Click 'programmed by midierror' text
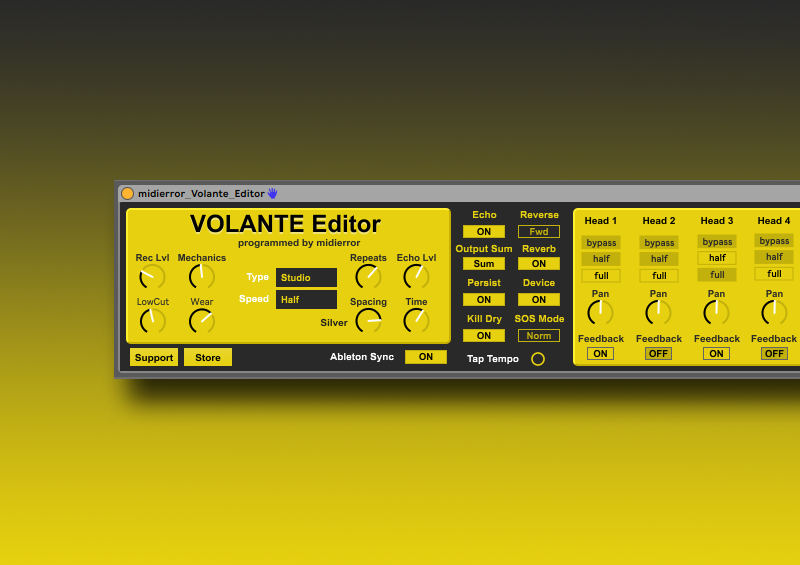 point(299,243)
